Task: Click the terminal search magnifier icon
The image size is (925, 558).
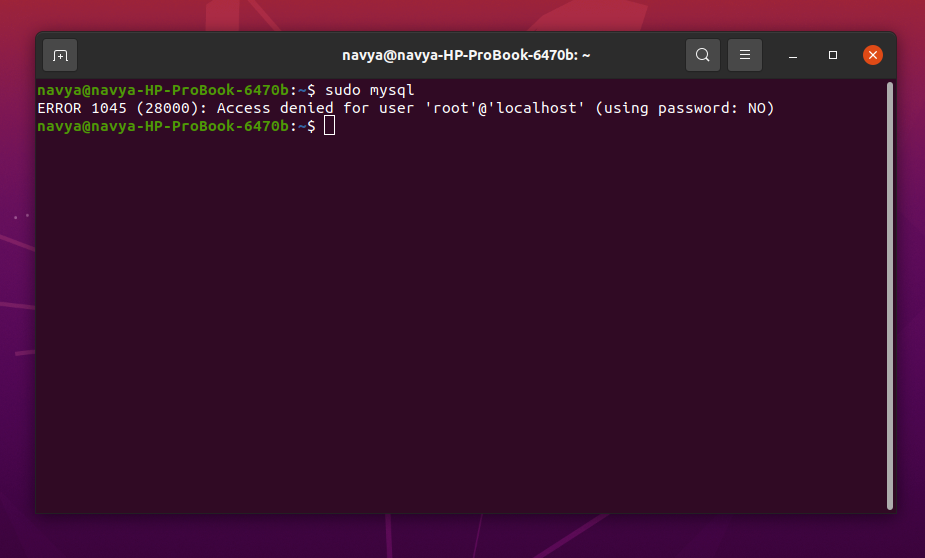Action: click(703, 55)
